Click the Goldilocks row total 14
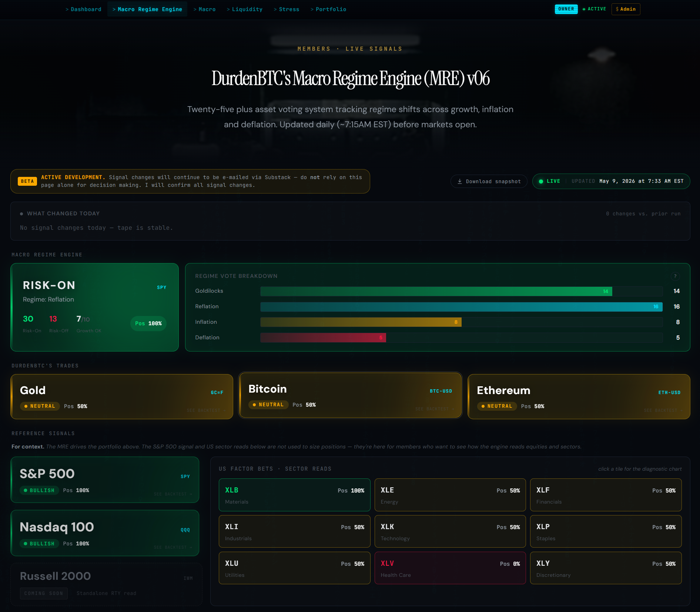 coord(676,291)
